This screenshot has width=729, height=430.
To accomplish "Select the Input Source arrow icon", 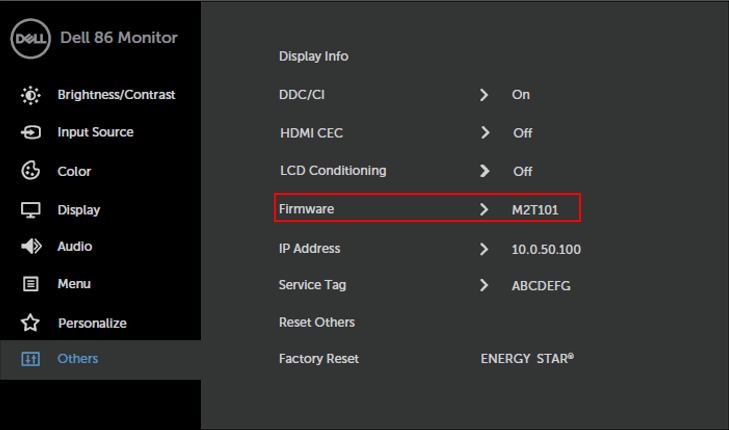I will point(31,132).
